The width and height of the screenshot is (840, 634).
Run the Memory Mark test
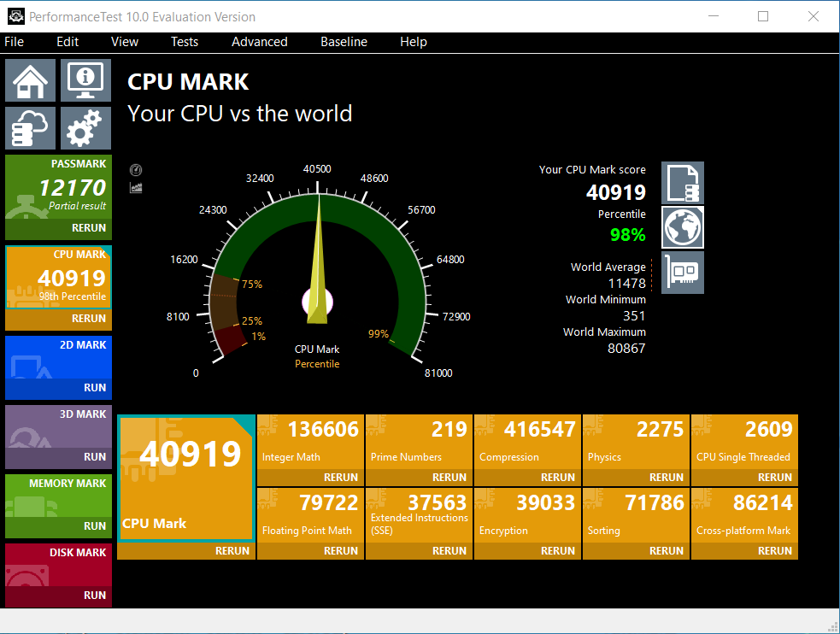click(x=58, y=525)
